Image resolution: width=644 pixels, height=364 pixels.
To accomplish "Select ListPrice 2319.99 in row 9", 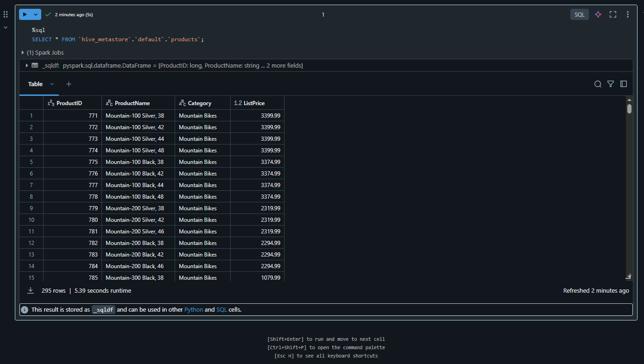I will (x=257, y=208).
